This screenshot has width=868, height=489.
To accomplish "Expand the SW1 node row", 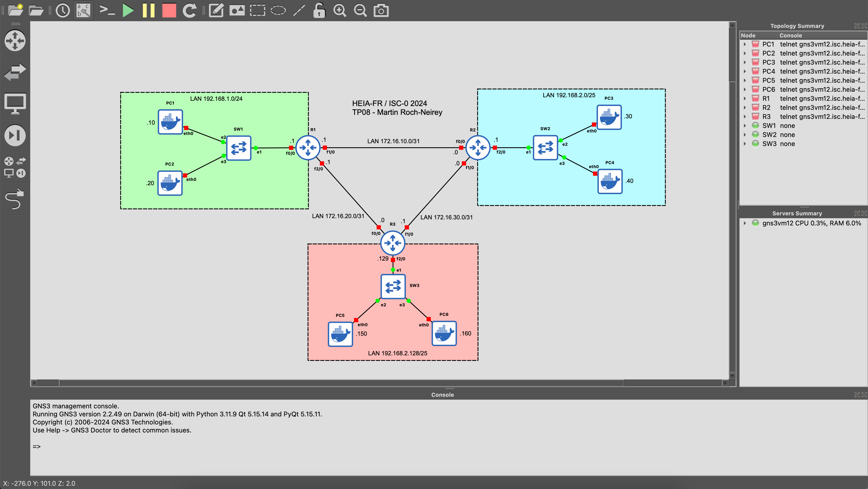I will tap(745, 125).
